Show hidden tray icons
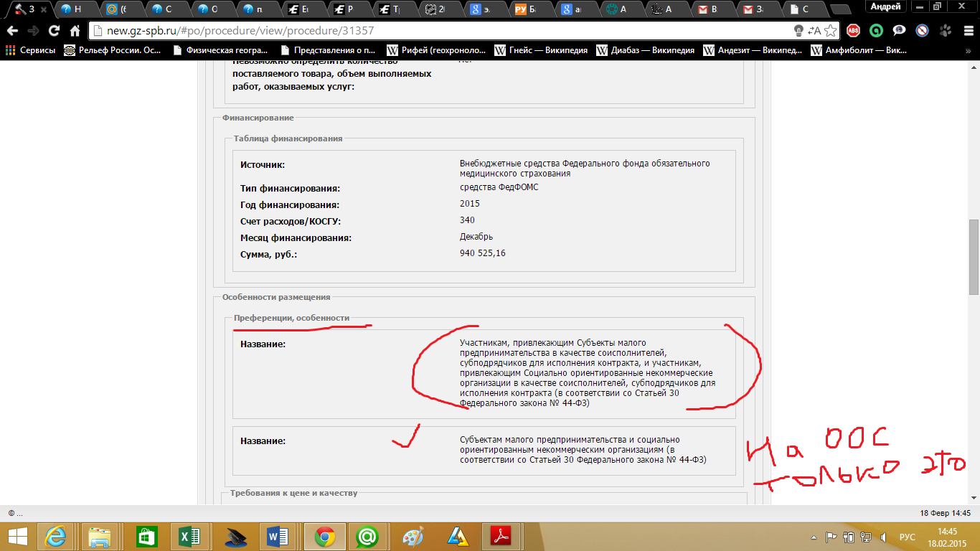980x551 pixels. [815, 537]
